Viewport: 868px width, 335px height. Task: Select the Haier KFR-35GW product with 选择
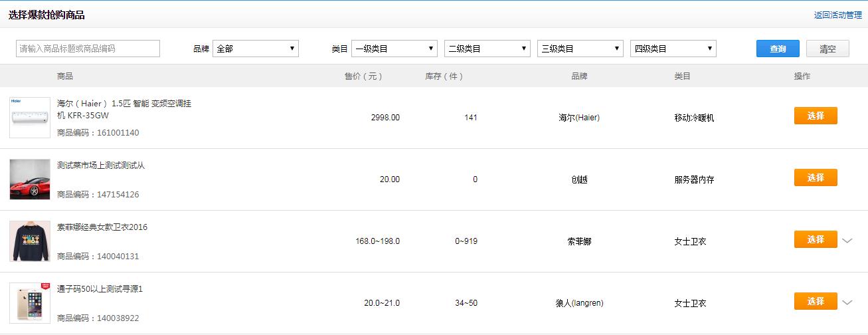[816, 116]
